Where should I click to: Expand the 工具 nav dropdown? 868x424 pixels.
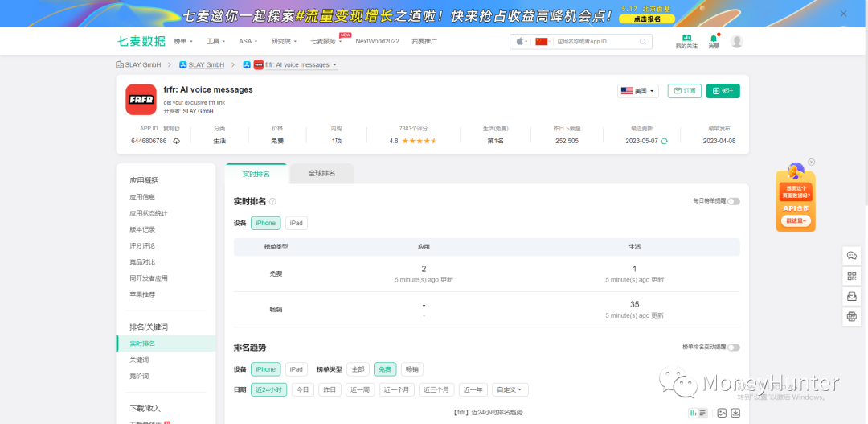point(216,41)
